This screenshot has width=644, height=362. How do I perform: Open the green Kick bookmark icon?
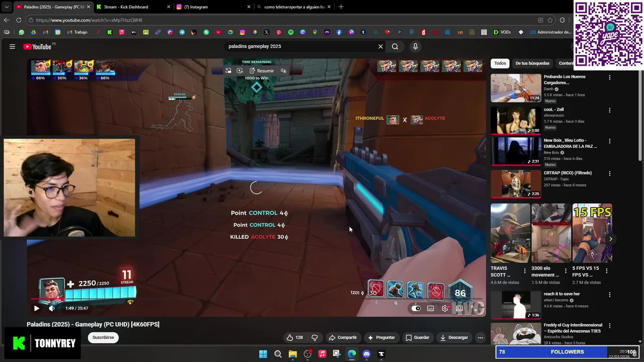coord(109,32)
